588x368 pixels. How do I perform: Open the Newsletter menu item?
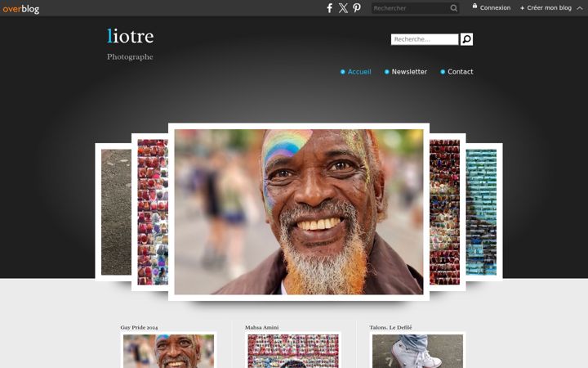(x=406, y=72)
